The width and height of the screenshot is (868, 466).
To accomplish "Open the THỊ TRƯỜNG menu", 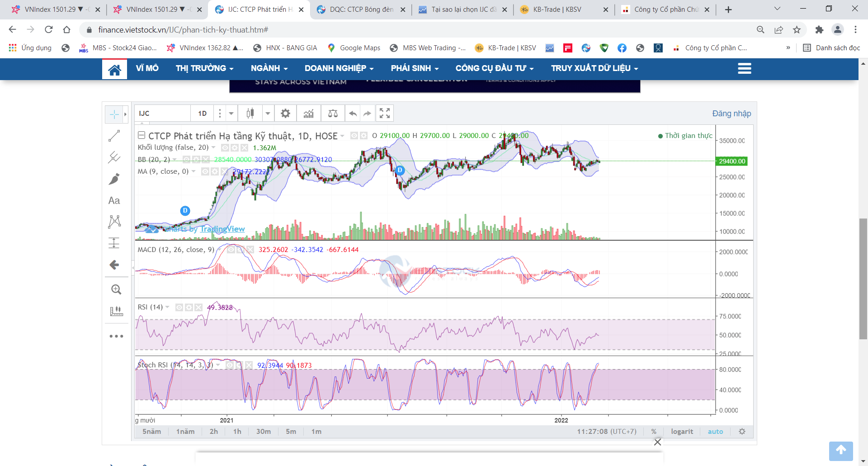I will 205,68.
